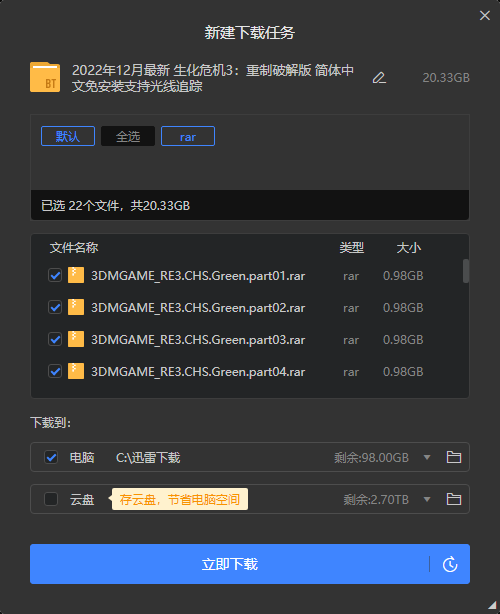Click the 文件名称 column header
This screenshot has width=500, height=614.
(74, 248)
